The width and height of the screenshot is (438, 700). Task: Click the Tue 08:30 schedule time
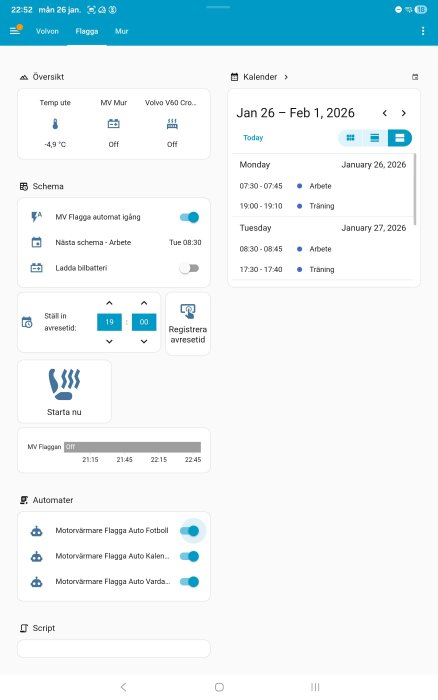pos(185,242)
